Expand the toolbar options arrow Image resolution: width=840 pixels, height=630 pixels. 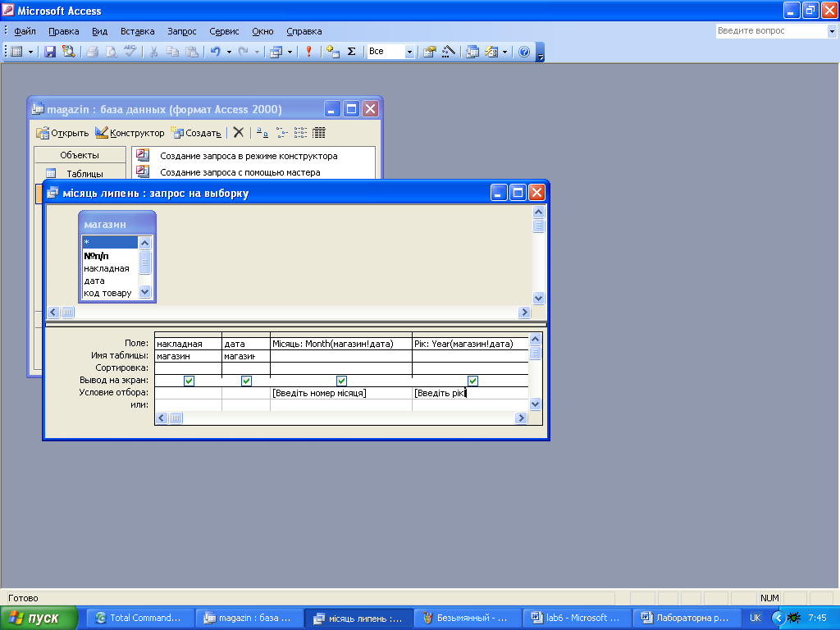(x=540, y=52)
